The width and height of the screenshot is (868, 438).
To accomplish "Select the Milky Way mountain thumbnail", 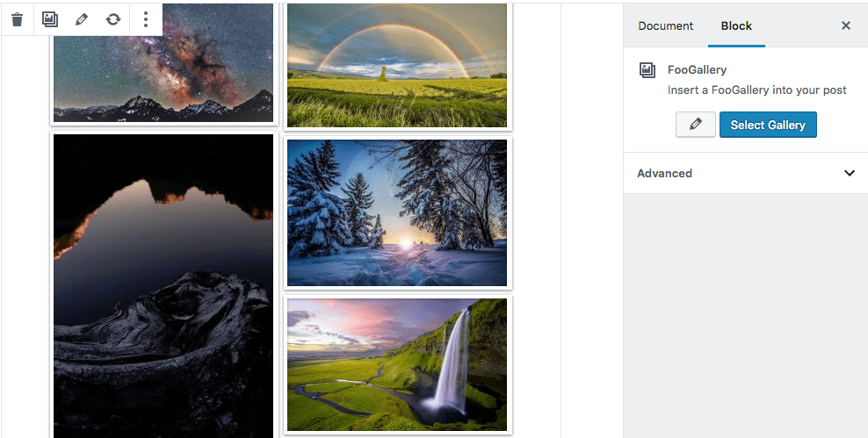I will click(x=163, y=62).
